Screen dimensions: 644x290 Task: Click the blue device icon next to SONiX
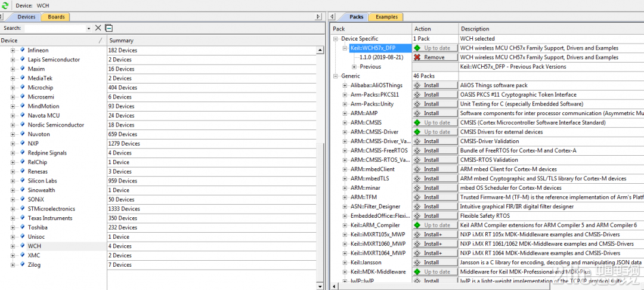coord(22,199)
